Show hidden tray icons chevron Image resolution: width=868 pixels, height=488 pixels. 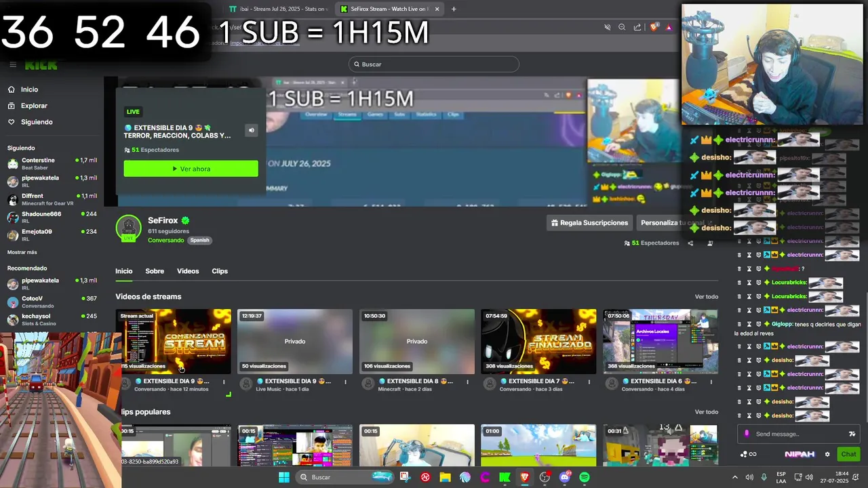[735, 477]
